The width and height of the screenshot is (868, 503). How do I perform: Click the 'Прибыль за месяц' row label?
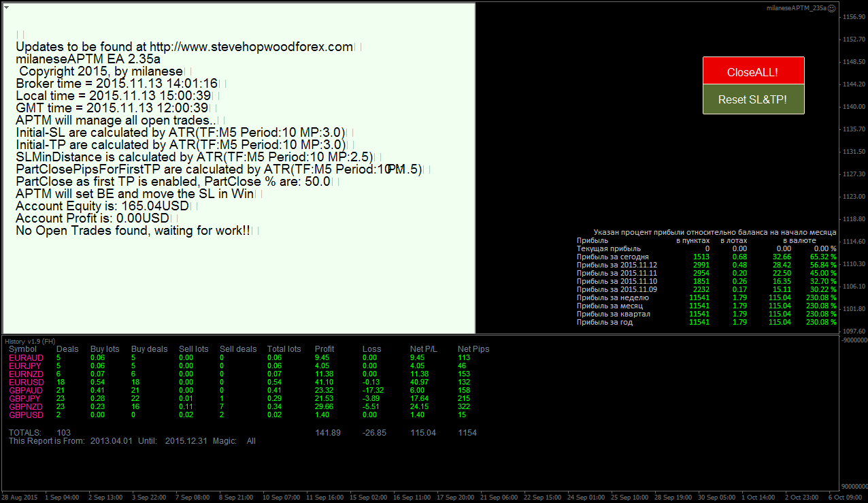point(611,306)
